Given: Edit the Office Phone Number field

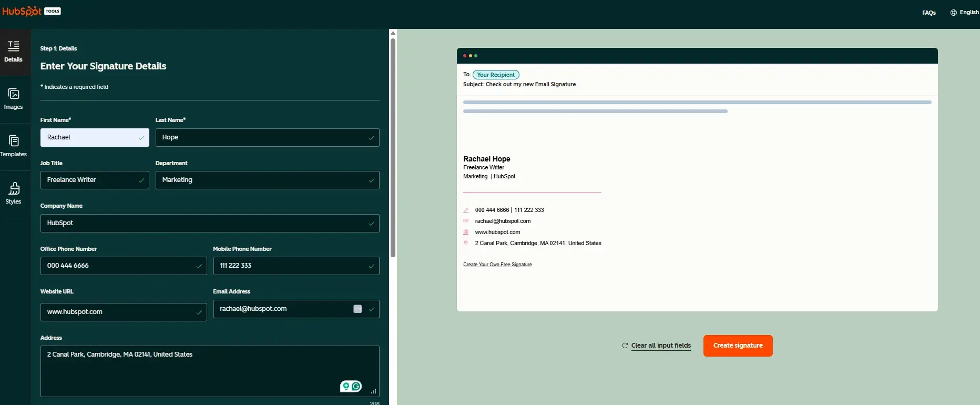Looking at the screenshot, I should pyautogui.click(x=124, y=266).
